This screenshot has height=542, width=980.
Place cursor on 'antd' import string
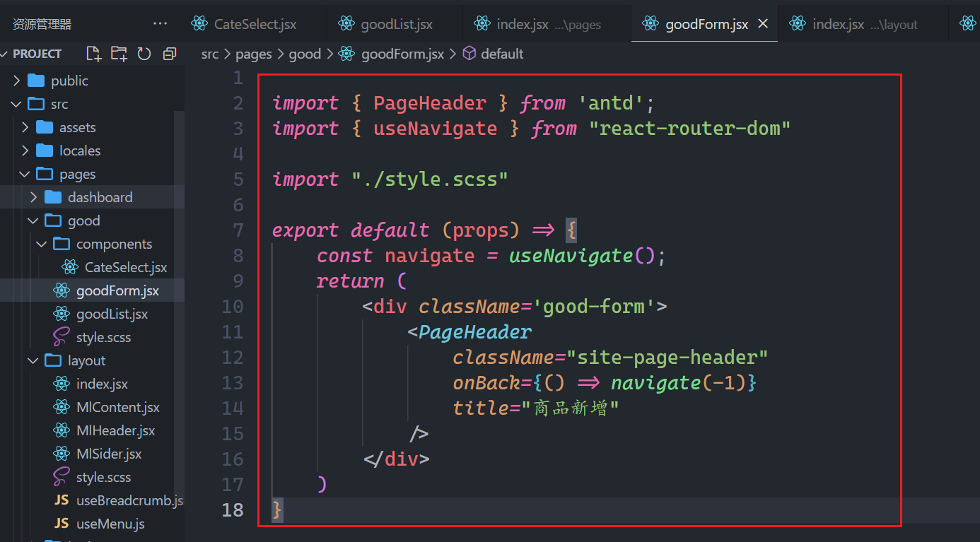tap(612, 103)
